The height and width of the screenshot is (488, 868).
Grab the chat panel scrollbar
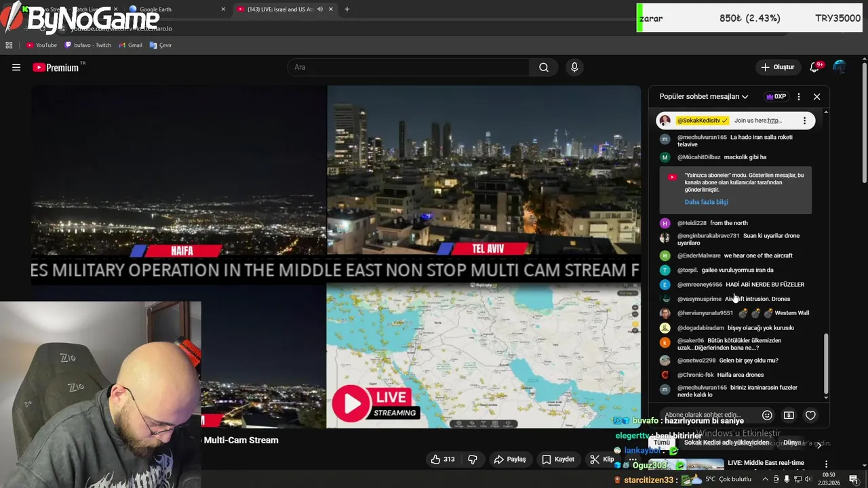click(x=825, y=363)
